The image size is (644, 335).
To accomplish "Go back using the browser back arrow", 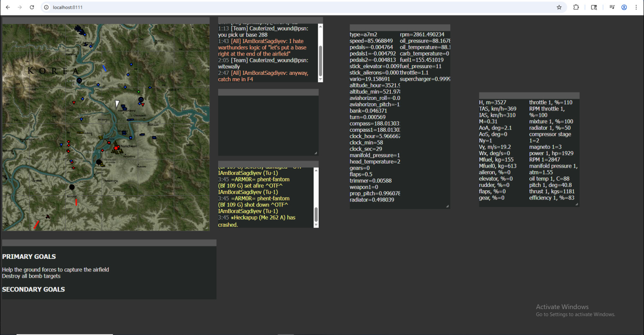I will coord(8,7).
